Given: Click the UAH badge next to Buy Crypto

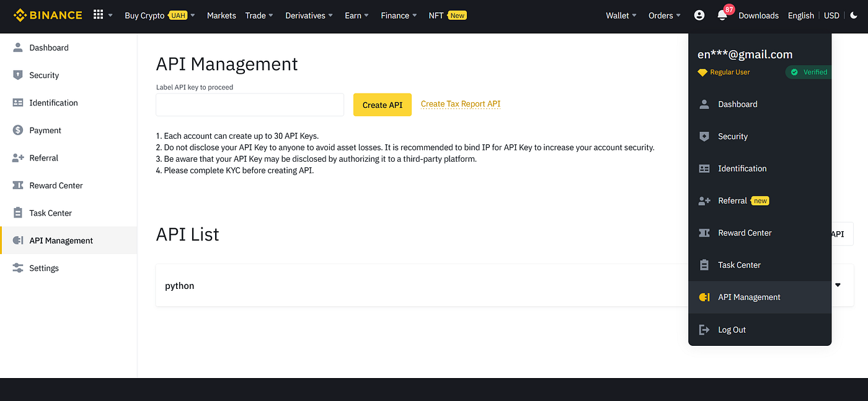Looking at the screenshot, I should click(x=178, y=15).
